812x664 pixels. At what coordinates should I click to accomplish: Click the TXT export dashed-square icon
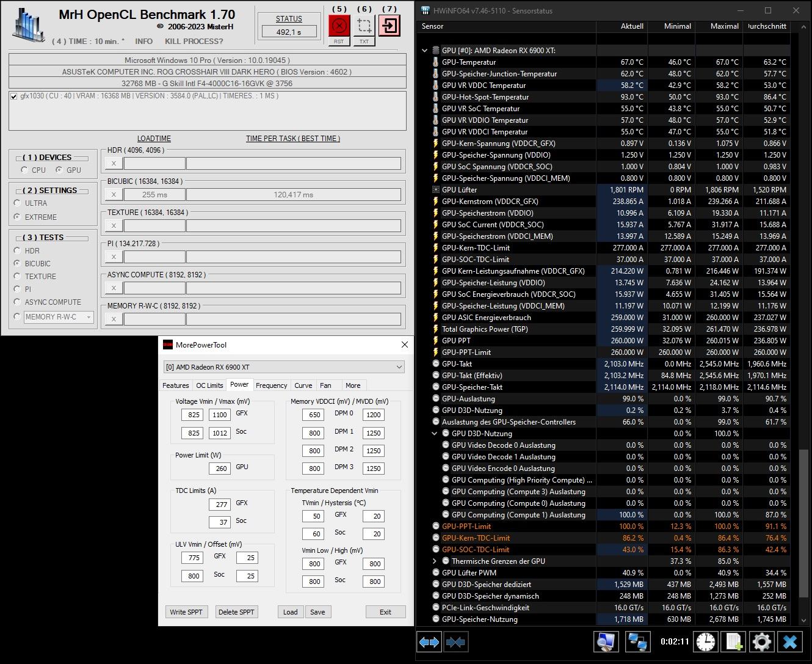364,25
